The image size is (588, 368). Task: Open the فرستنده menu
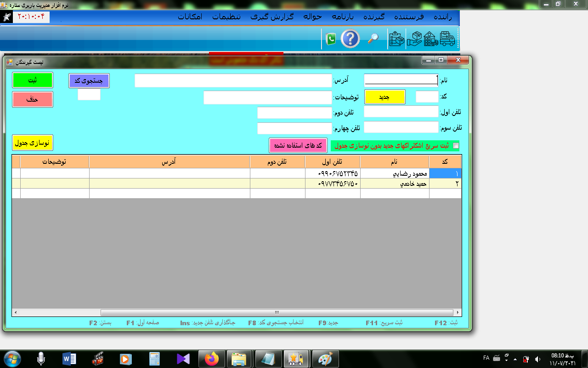[408, 17]
